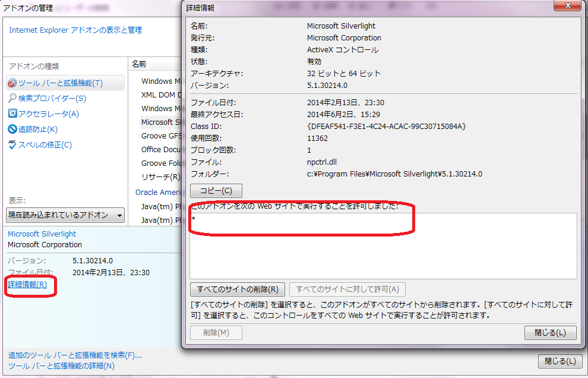The height and width of the screenshot is (378, 588).
Task: Click the usage count 11362
Action: coord(317,138)
